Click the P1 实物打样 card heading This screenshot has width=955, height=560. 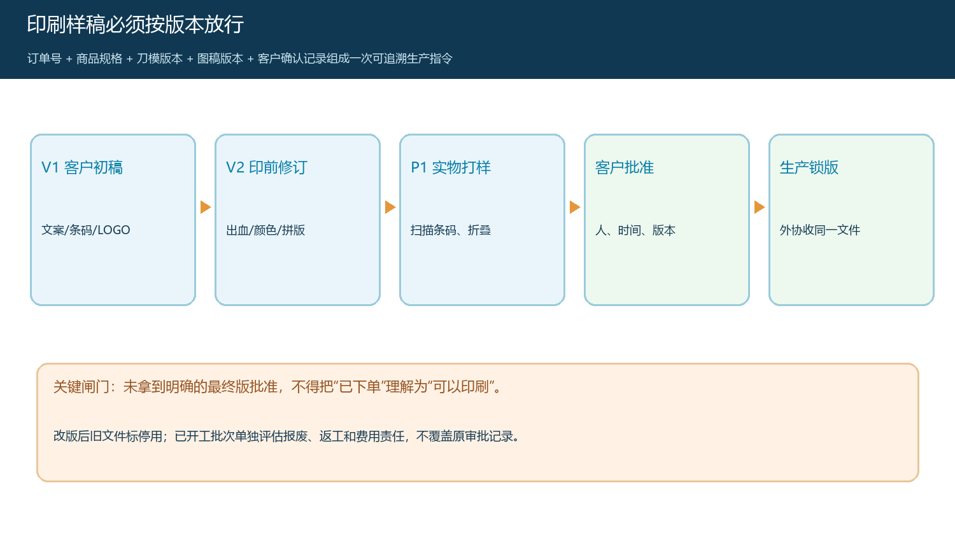451,167
